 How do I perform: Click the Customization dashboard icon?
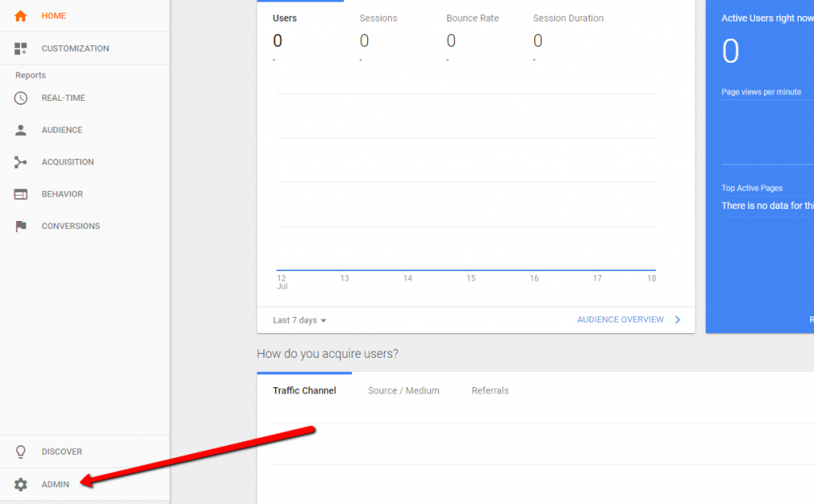coord(21,48)
